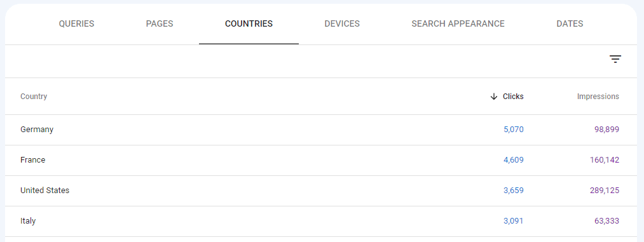
Task: Click United States' 289,125 impressions value
Action: point(604,191)
